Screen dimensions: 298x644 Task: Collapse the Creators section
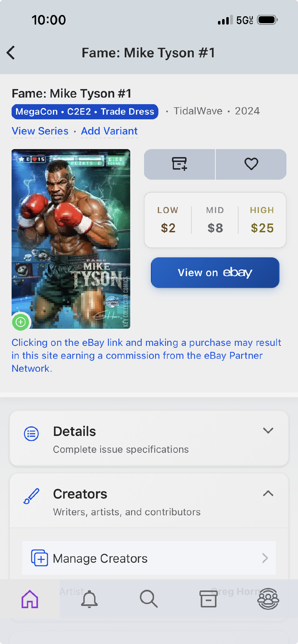(268, 494)
